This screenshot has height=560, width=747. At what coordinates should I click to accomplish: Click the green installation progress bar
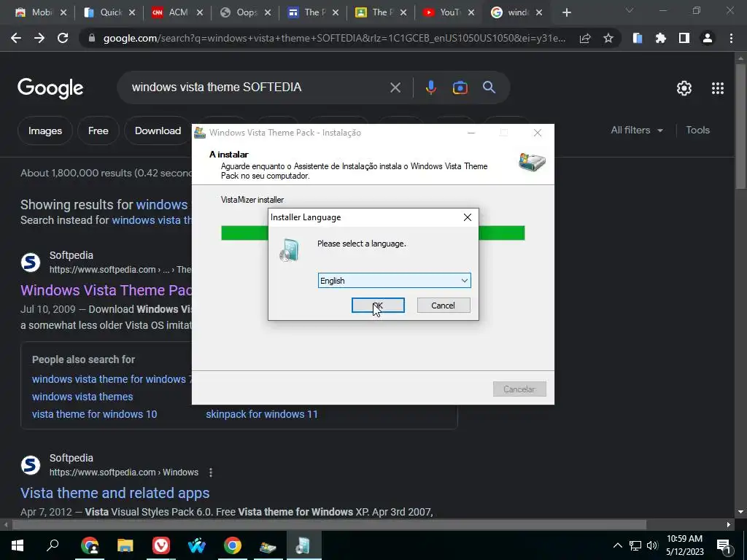(373, 233)
